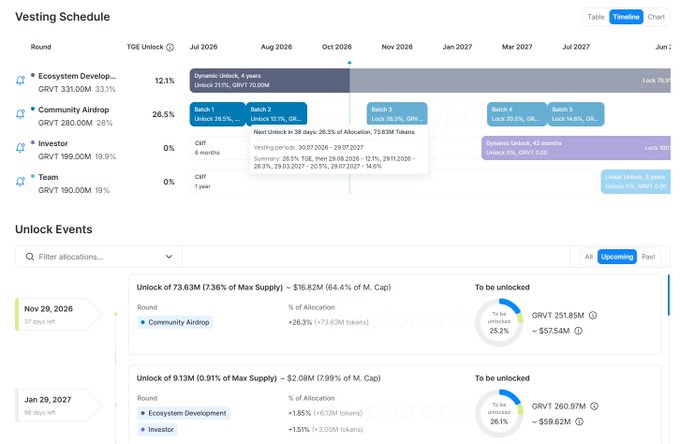Switch to Table view
The height and width of the screenshot is (444, 680).
(x=596, y=17)
